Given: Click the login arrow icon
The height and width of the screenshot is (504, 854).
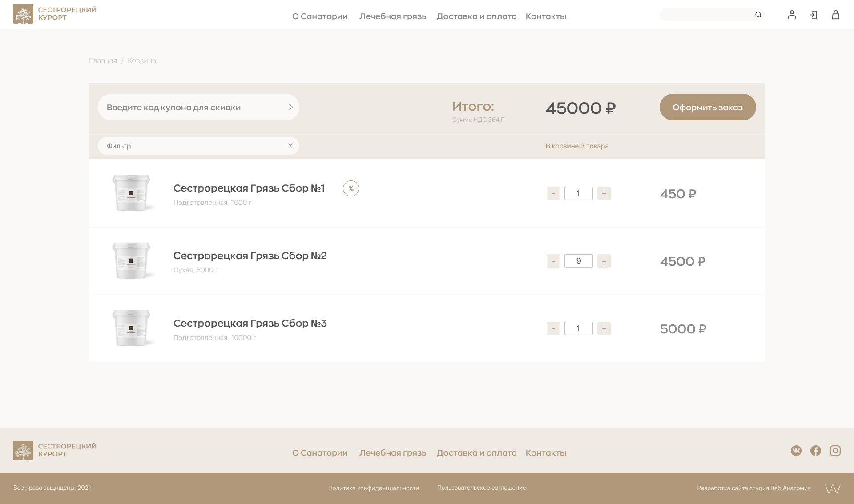Looking at the screenshot, I should pyautogui.click(x=814, y=15).
